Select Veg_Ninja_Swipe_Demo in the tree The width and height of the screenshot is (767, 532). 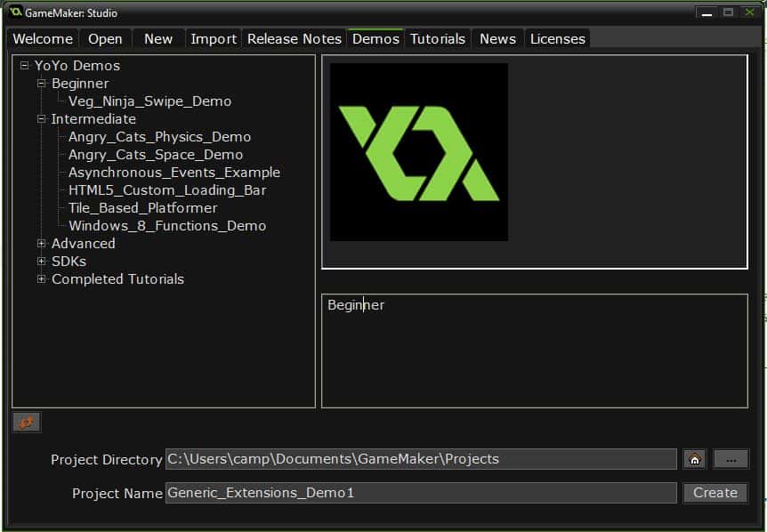tap(149, 101)
